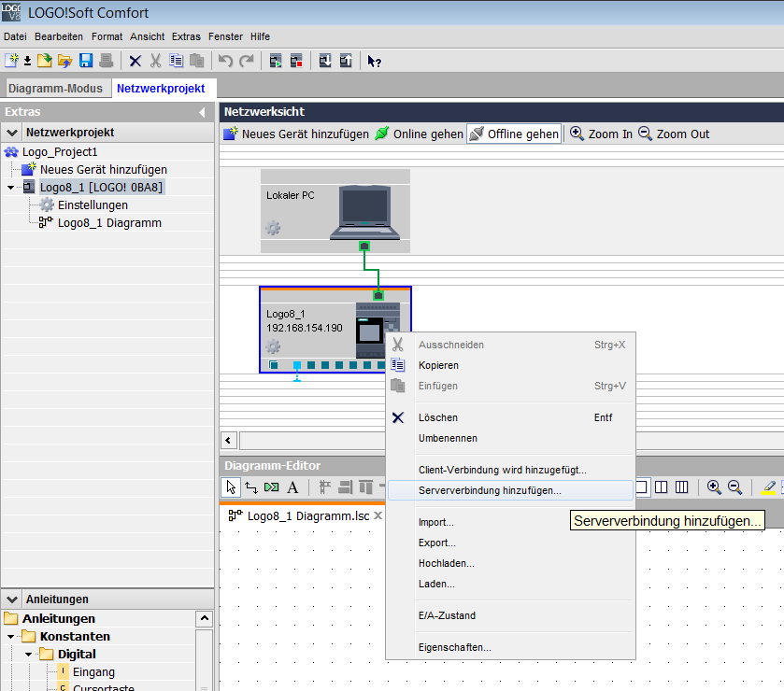
Task: Collapse the Netzwerkprojekt section chevron
Action: (12, 133)
